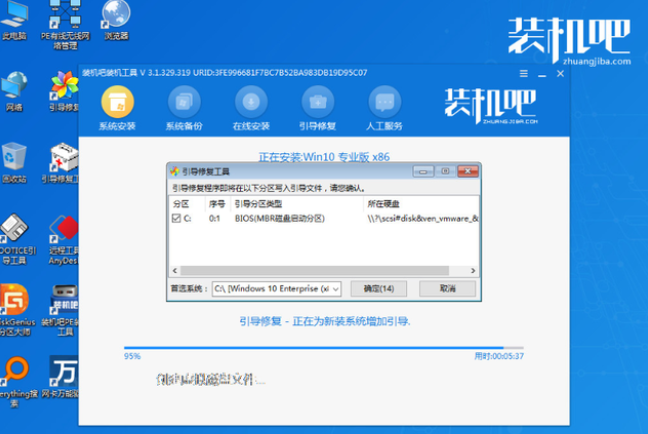Click the 分区 column header
This screenshot has width=648, height=434.
(188, 204)
